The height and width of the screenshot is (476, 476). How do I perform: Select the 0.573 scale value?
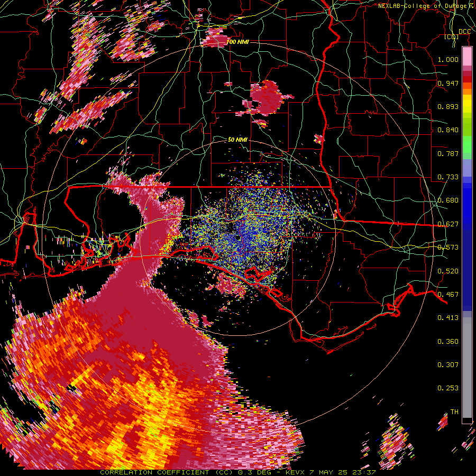(448, 248)
